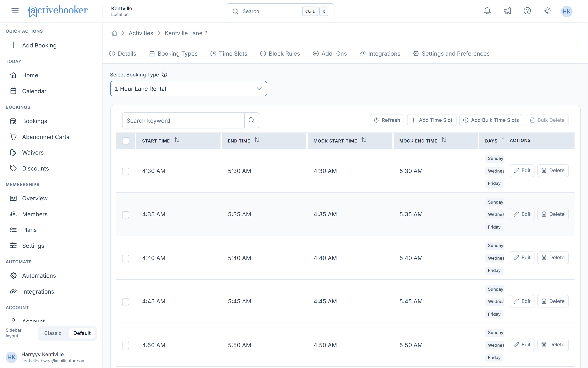This screenshot has width=588, height=368.
Task: Delete the 4:45 AM time slot
Action: 553,301
